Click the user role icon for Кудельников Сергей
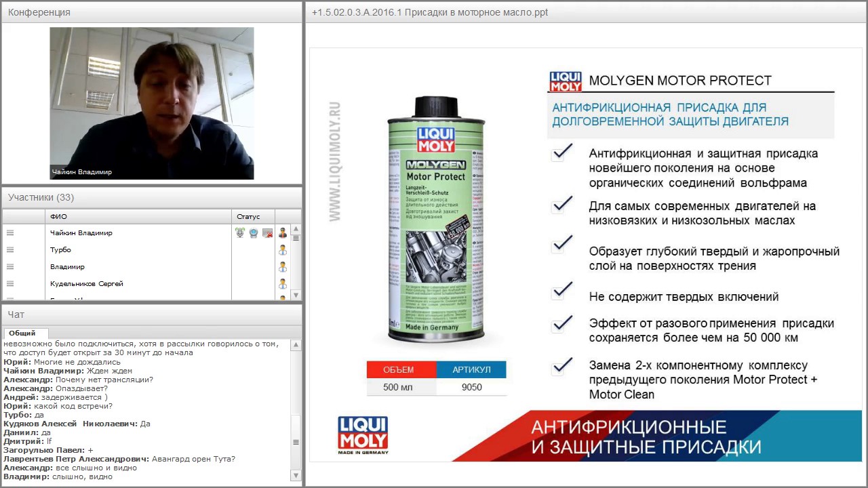The image size is (868, 488). coord(283,284)
